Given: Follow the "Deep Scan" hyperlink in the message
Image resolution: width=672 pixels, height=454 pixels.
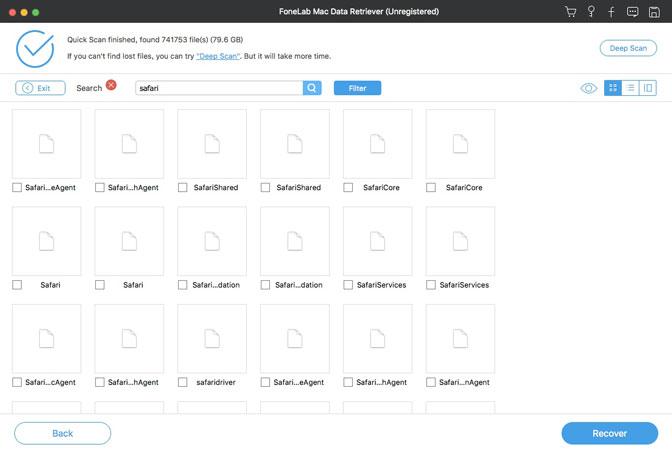Looking at the screenshot, I should 218,56.
